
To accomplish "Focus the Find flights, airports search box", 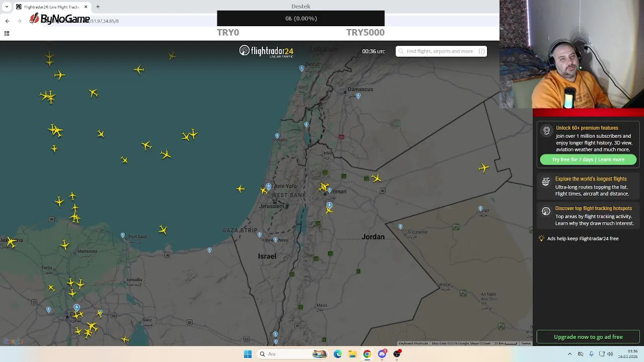I will coord(441,51).
